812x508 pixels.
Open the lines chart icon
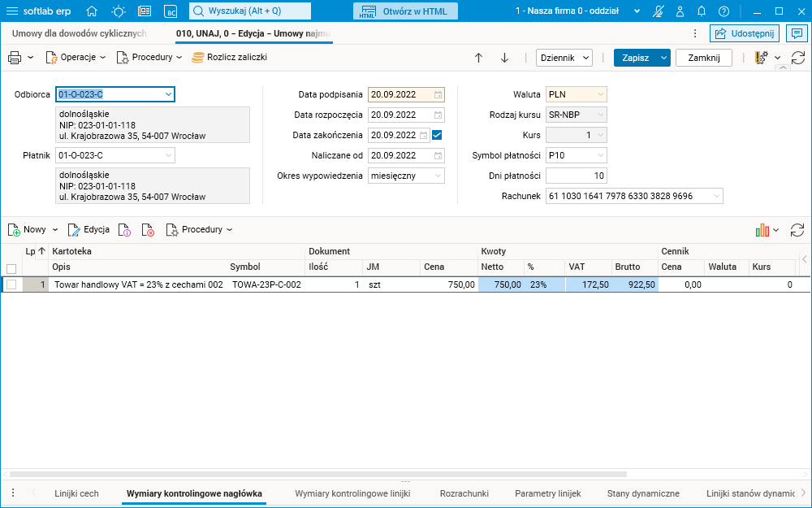point(762,230)
